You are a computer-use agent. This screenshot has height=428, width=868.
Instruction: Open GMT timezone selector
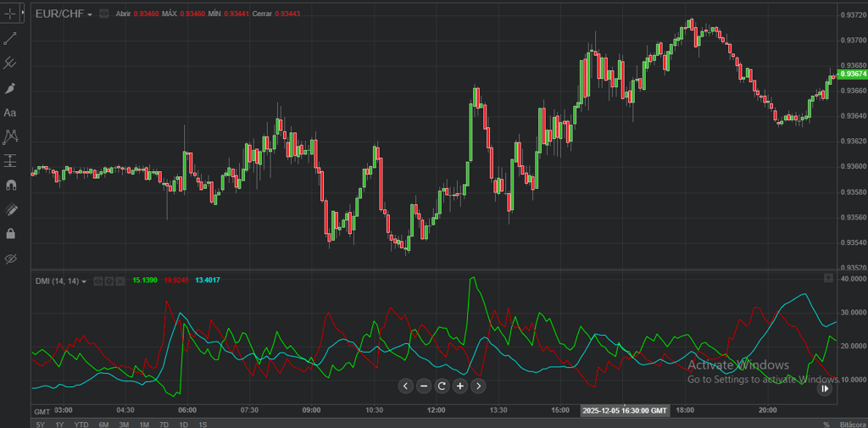point(42,412)
